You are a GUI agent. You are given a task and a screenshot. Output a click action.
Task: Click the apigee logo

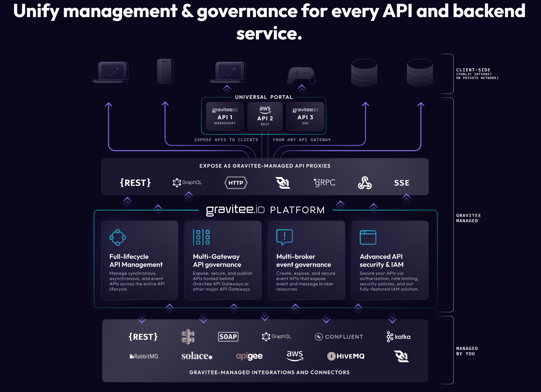[249, 356]
